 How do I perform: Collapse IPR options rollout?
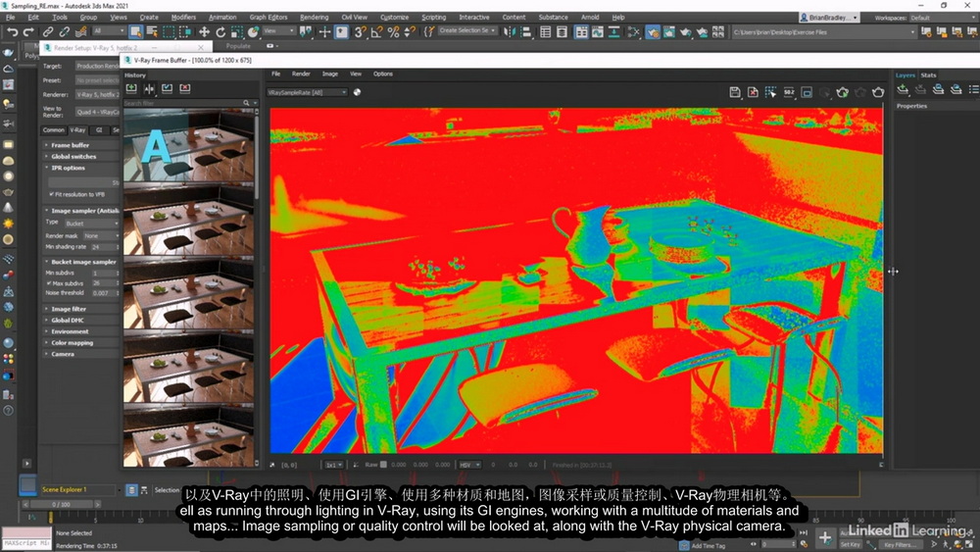tap(68, 168)
